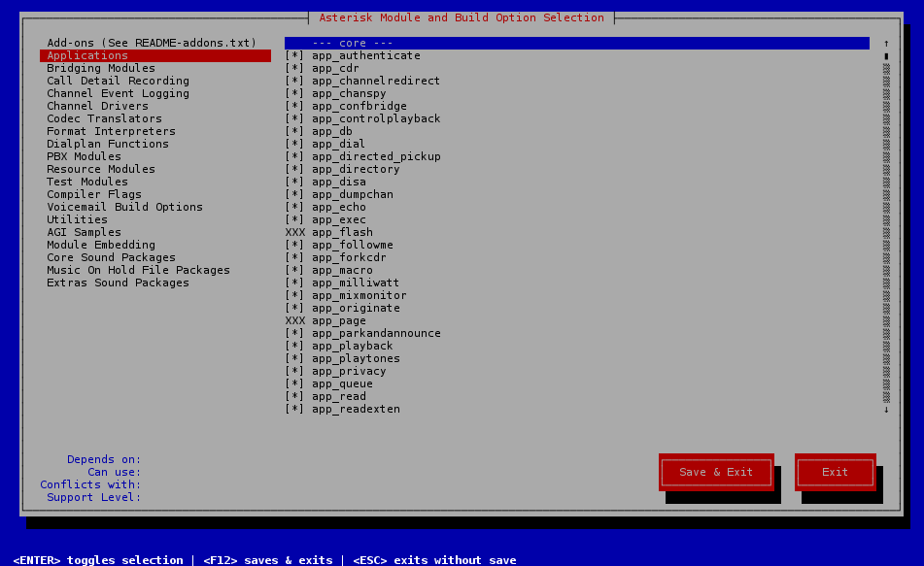Select the core section header row
The image size is (924, 566).
[x=576, y=43]
